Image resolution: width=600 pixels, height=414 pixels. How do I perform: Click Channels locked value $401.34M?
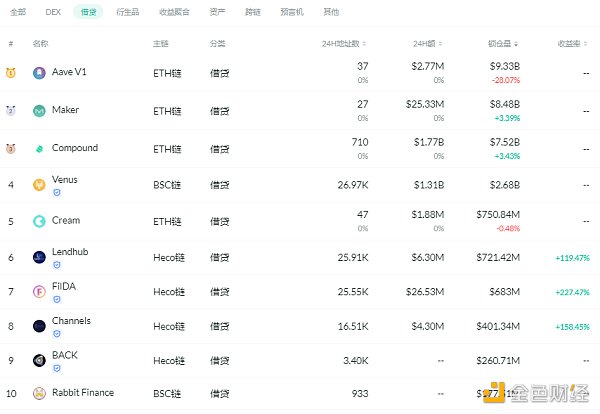(x=498, y=326)
